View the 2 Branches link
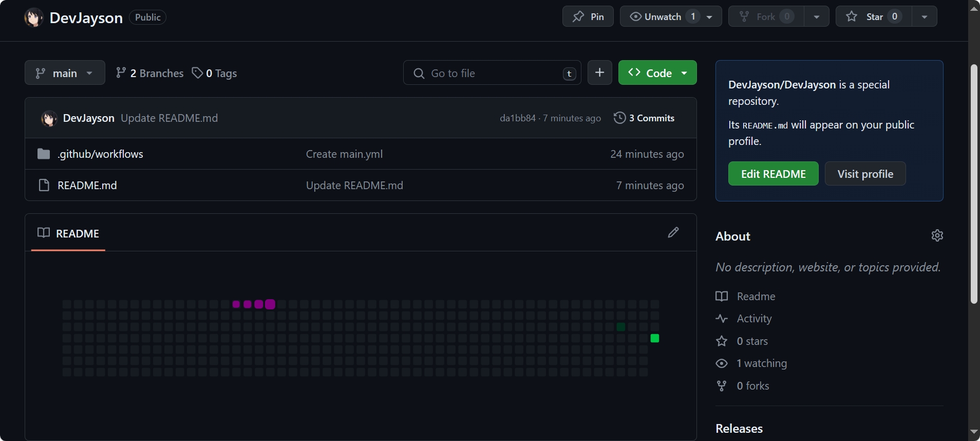 (x=149, y=73)
